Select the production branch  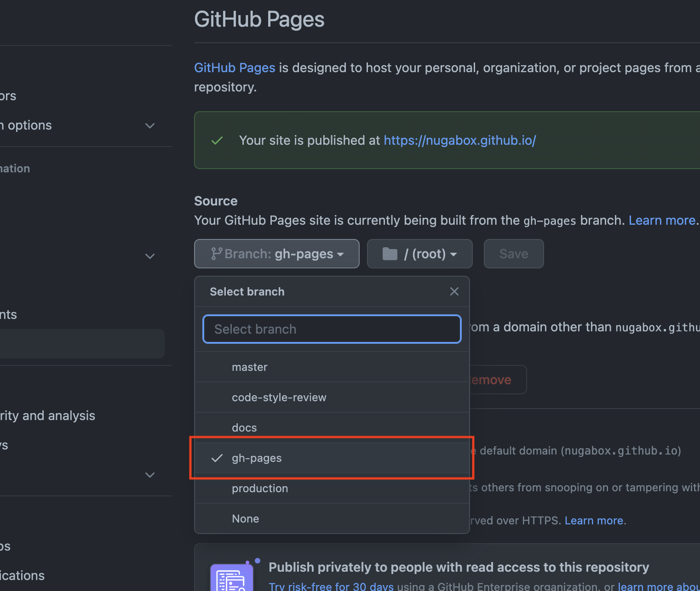tap(260, 489)
